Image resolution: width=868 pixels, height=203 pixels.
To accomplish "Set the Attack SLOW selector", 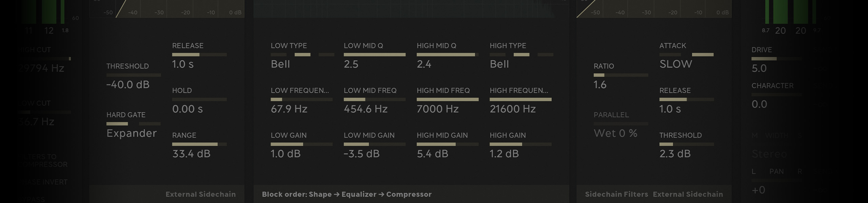I will pos(686,55).
